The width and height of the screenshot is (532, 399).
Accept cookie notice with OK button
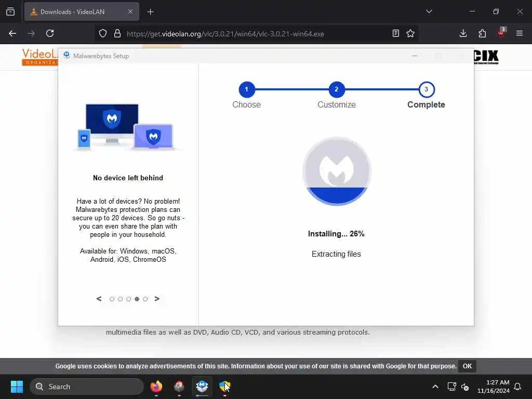tap(467, 366)
